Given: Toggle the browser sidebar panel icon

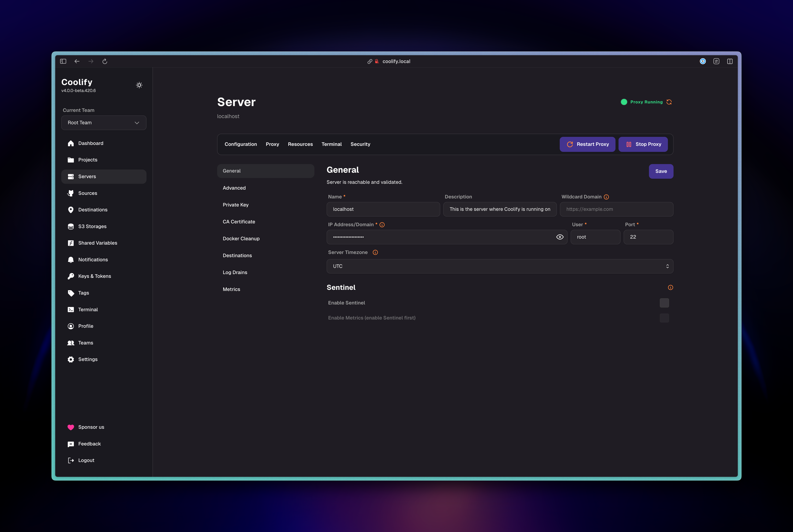Looking at the screenshot, I should [x=63, y=61].
